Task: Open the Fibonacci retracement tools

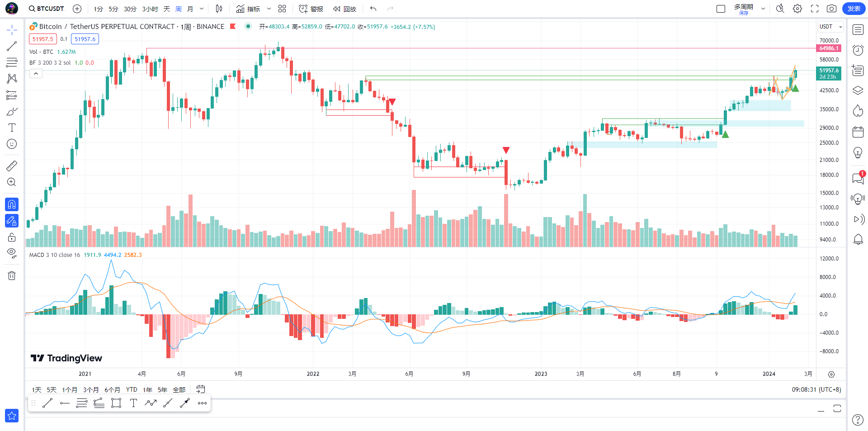Action: pyautogui.click(x=12, y=62)
